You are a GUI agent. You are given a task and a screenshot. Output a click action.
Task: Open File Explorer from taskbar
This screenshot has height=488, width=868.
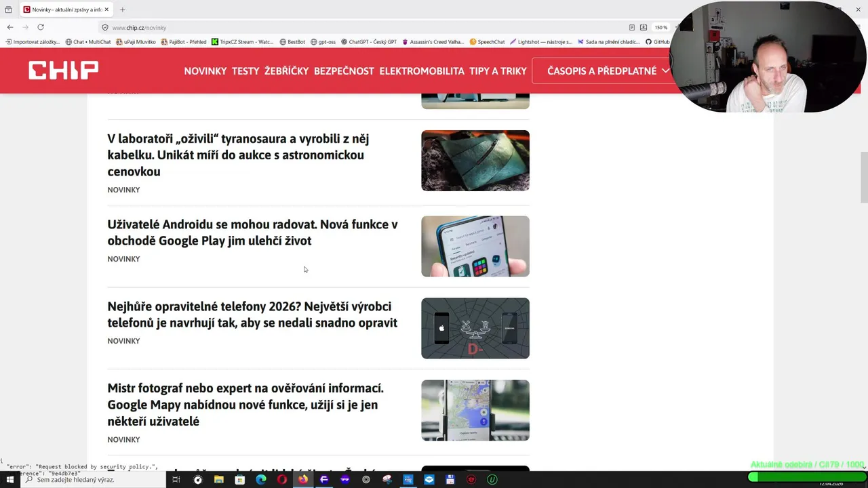point(218,480)
